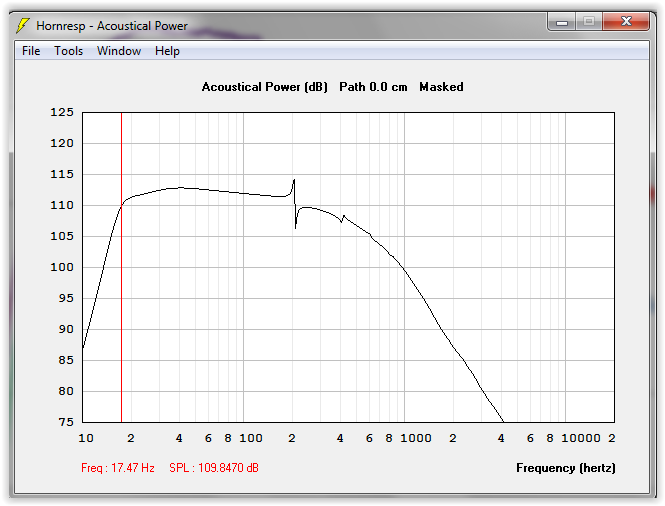
Task: Click the 'Freq : 17.47 Hz' readout
Action: 117,468
